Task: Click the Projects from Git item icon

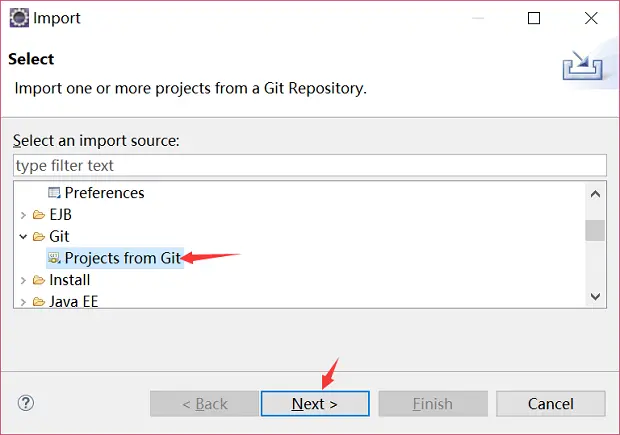Action: click(54, 258)
